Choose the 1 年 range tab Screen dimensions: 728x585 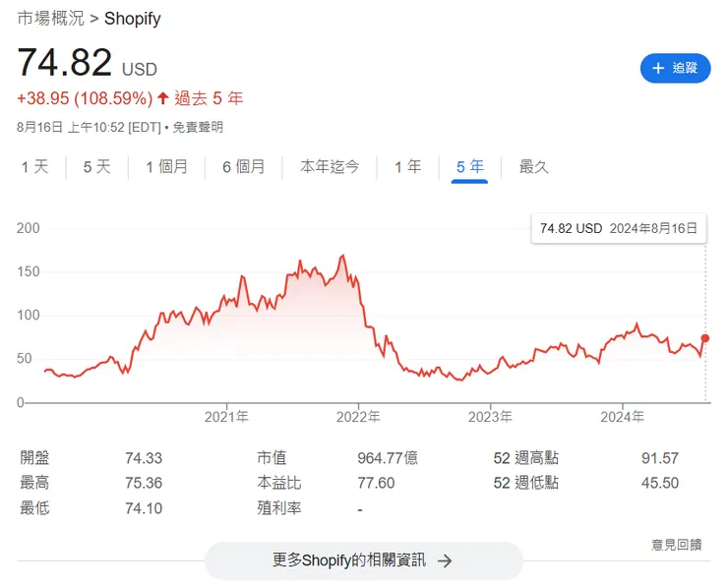[x=407, y=167]
